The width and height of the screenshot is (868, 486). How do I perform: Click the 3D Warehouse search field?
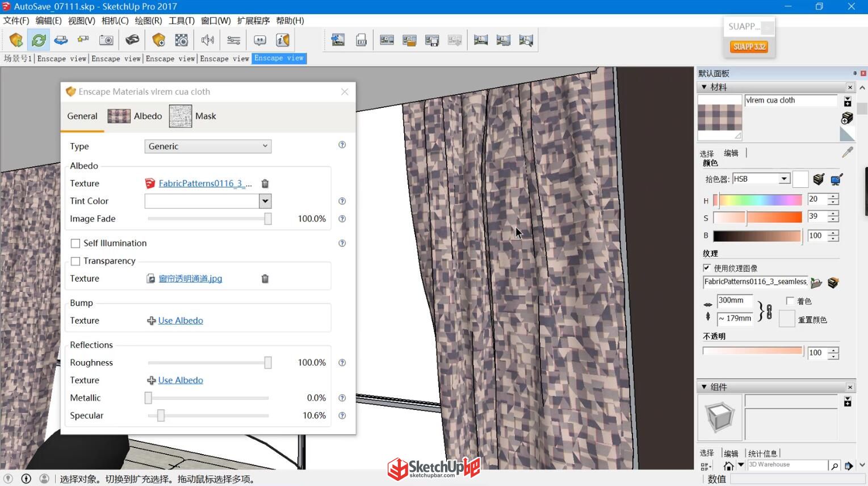(787, 465)
